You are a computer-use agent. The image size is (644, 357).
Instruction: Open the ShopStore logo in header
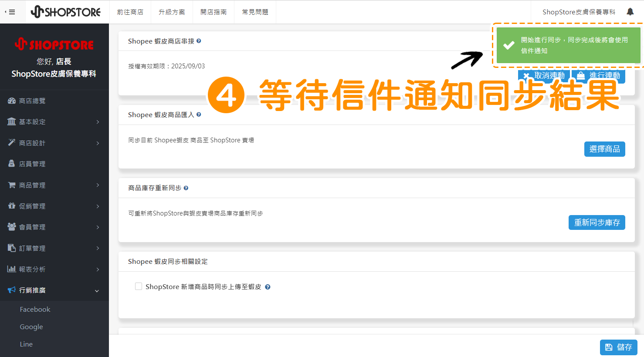pos(66,12)
